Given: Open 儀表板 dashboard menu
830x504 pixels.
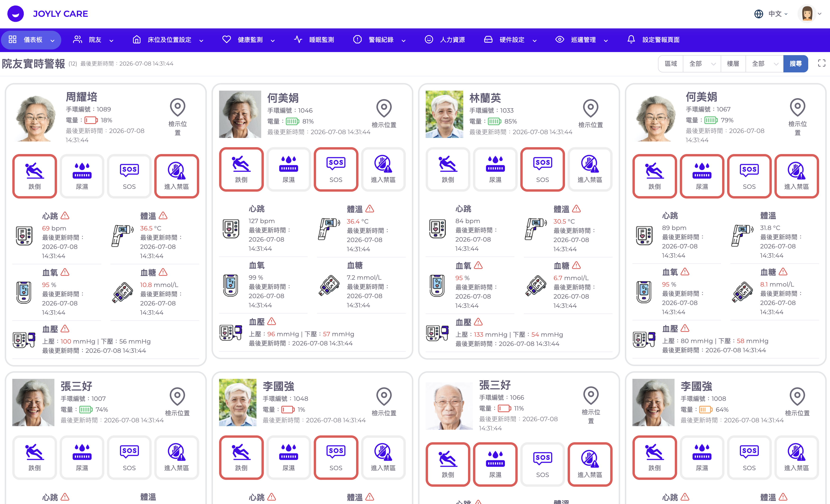Looking at the screenshot, I should point(31,40).
